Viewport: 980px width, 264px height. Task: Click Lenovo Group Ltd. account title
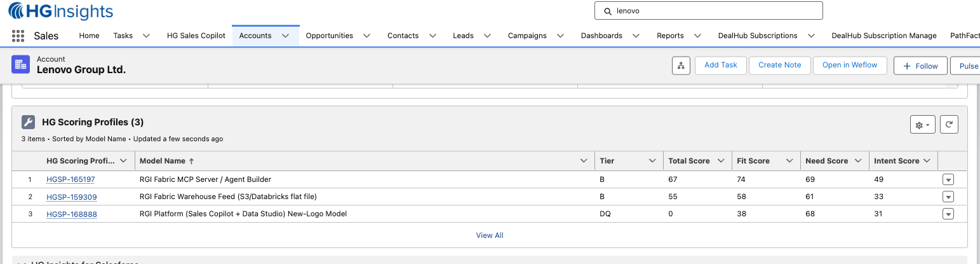[81, 70]
